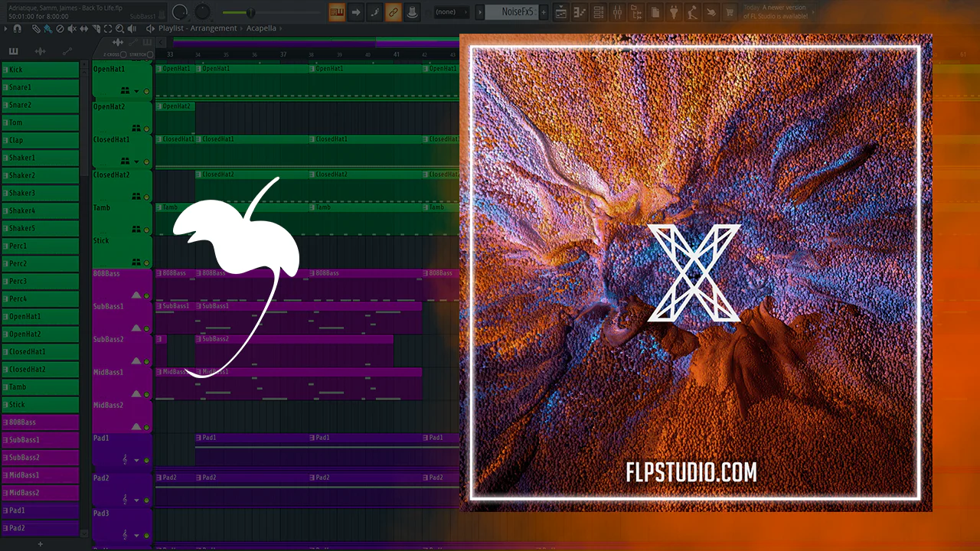This screenshot has width=980, height=551.
Task: Click the green tempo slider handle
Action: [250, 12]
